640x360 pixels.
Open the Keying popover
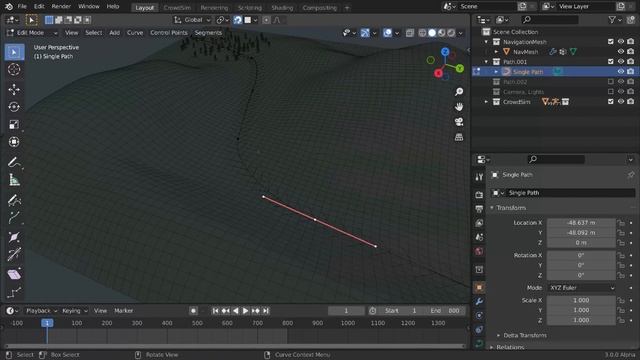[74, 311]
